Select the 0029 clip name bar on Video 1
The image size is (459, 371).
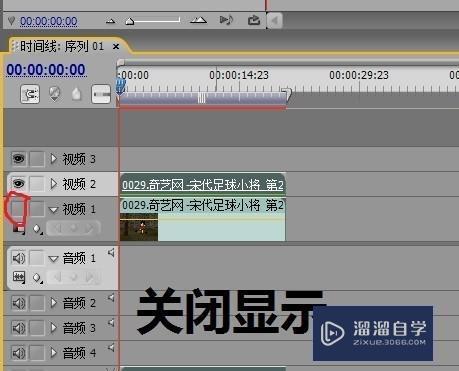[202, 205]
